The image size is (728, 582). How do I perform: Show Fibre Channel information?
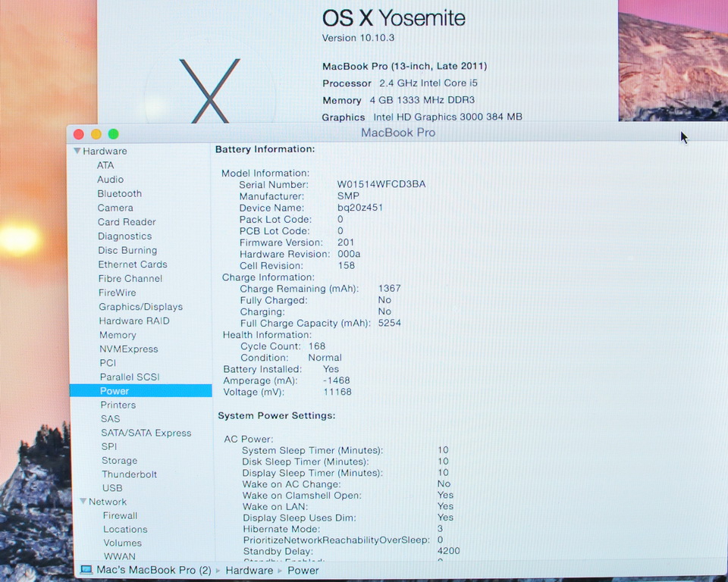(130, 278)
